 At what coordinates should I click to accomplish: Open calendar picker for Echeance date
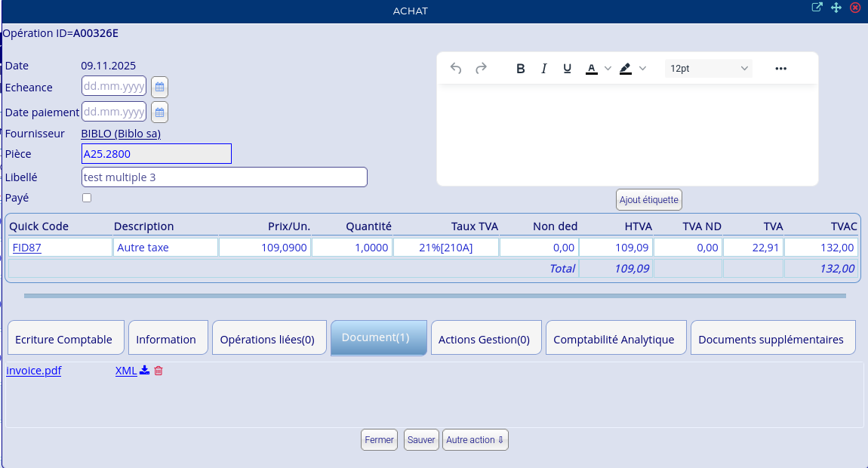coord(159,87)
